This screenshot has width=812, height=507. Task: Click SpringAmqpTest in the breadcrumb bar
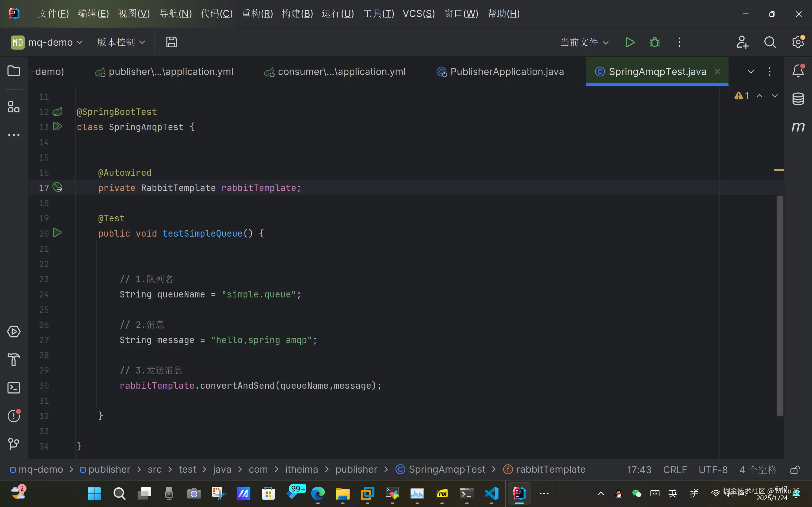(447, 470)
